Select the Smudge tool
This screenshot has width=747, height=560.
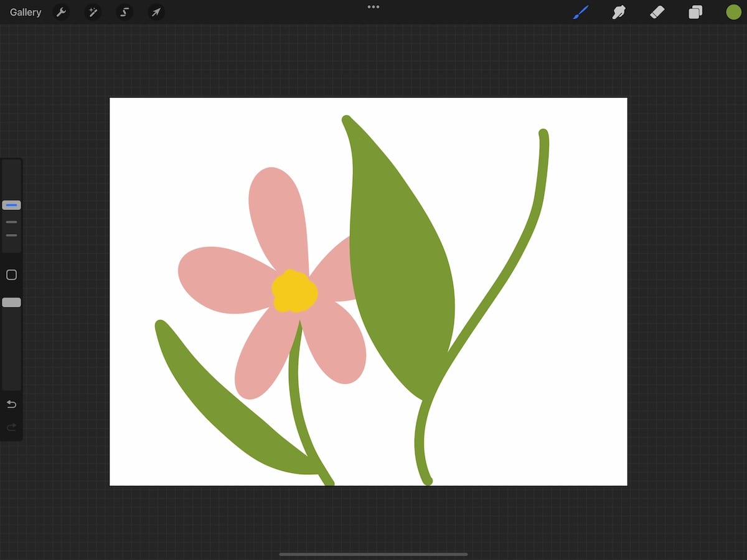tap(618, 12)
